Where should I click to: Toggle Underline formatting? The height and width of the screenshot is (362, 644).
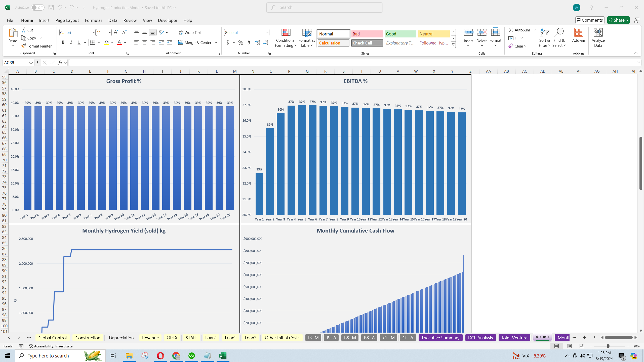79,42
